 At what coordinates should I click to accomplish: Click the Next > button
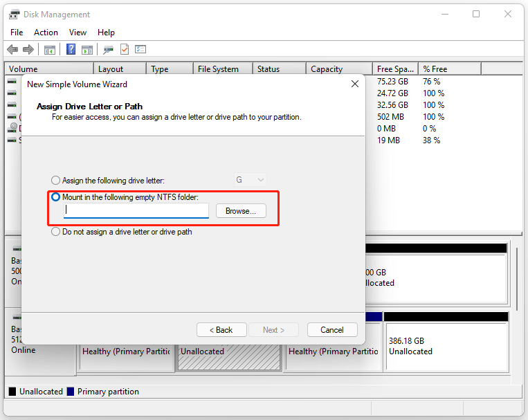[273, 330]
